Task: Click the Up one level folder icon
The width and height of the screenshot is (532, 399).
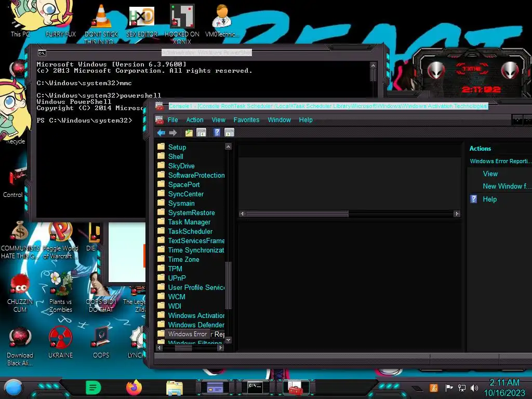Action: pos(189,132)
